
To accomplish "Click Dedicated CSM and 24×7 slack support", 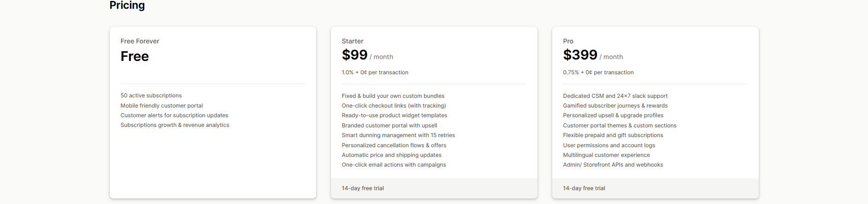I will 615,96.
